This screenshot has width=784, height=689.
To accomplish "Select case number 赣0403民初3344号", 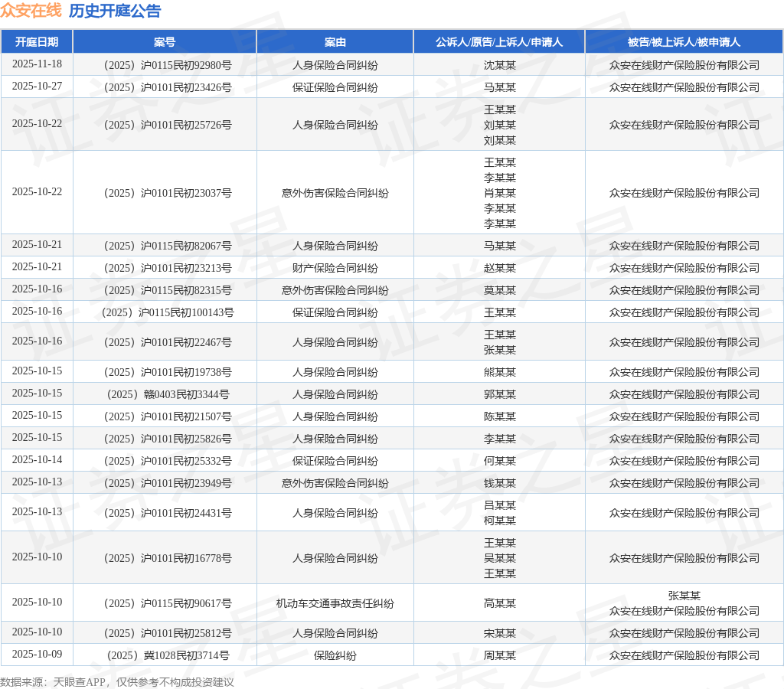I will (168, 394).
